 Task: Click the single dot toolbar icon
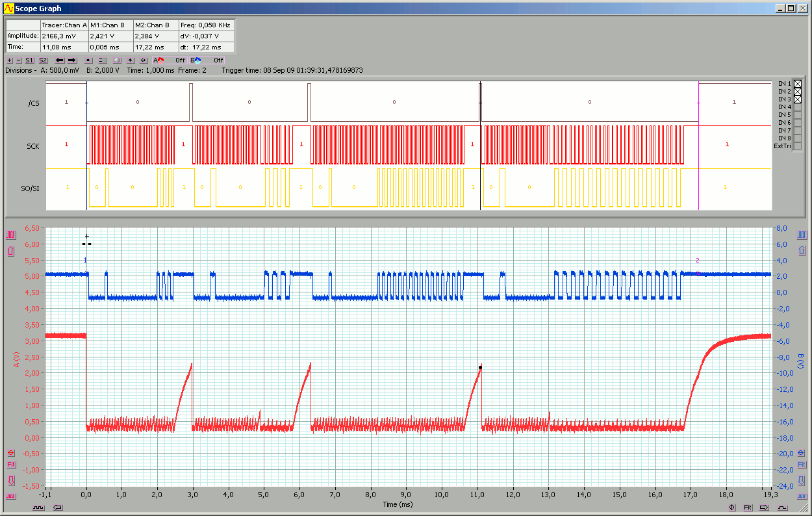(88, 60)
